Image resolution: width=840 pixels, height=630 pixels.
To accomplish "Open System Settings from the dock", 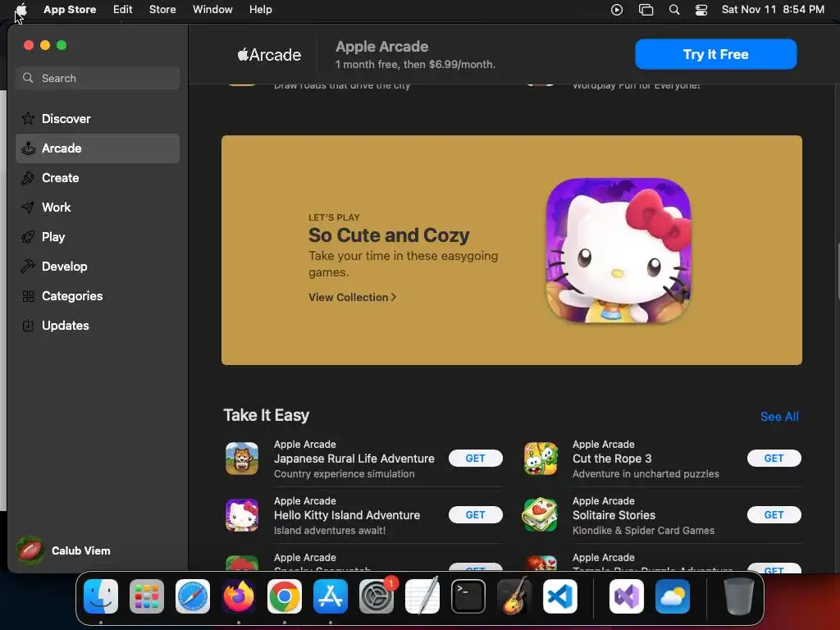I will (376, 596).
